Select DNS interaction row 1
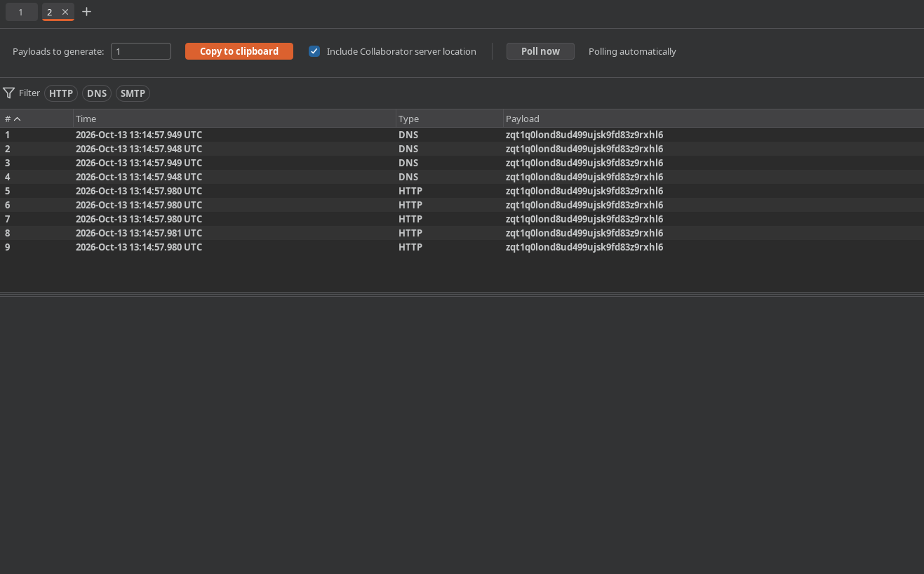Image resolution: width=924 pixels, height=574 pixels. (x=462, y=135)
